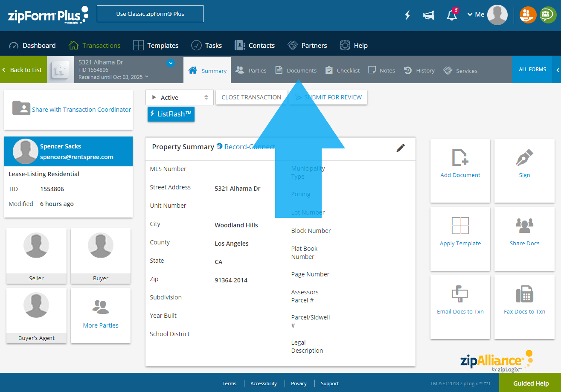Open the Me account dropdown
The width and height of the screenshot is (561, 392).
click(476, 15)
